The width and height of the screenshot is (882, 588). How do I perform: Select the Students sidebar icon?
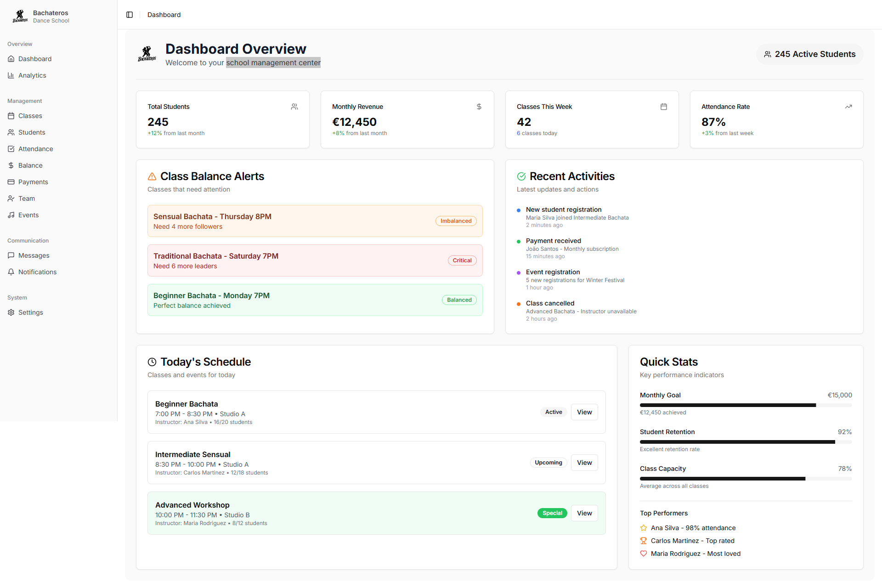[11, 132]
